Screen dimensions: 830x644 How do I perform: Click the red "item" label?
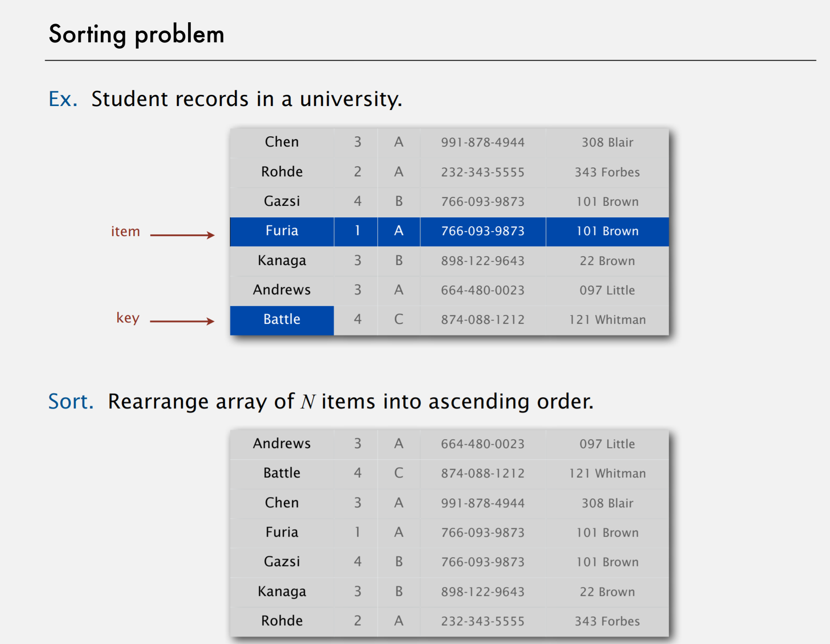click(125, 232)
